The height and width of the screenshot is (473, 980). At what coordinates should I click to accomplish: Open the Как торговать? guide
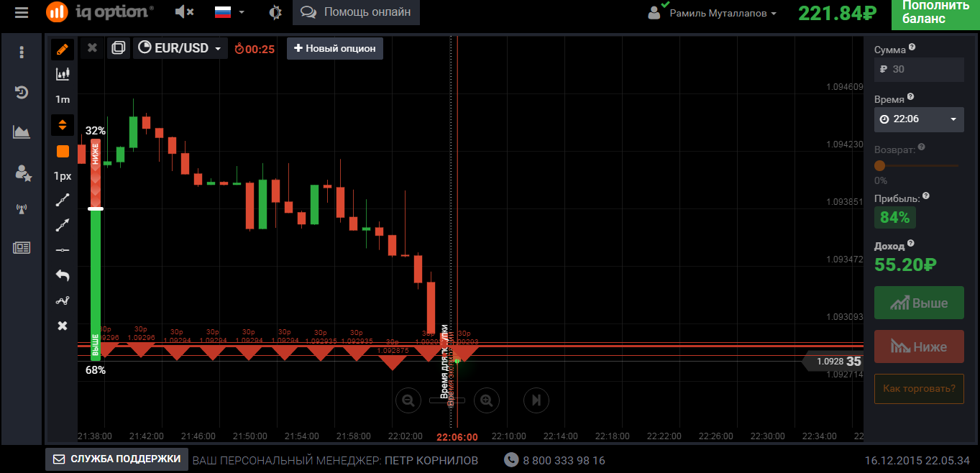click(919, 389)
